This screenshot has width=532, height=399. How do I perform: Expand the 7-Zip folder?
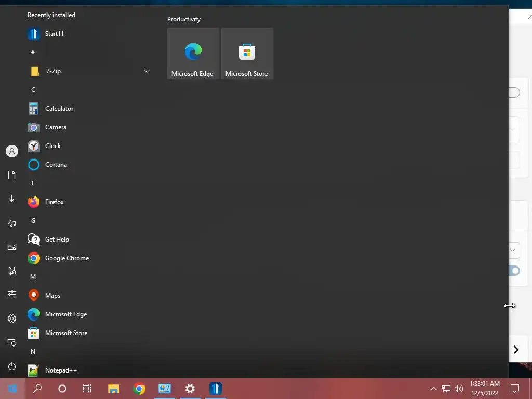pyautogui.click(x=147, y=71)
